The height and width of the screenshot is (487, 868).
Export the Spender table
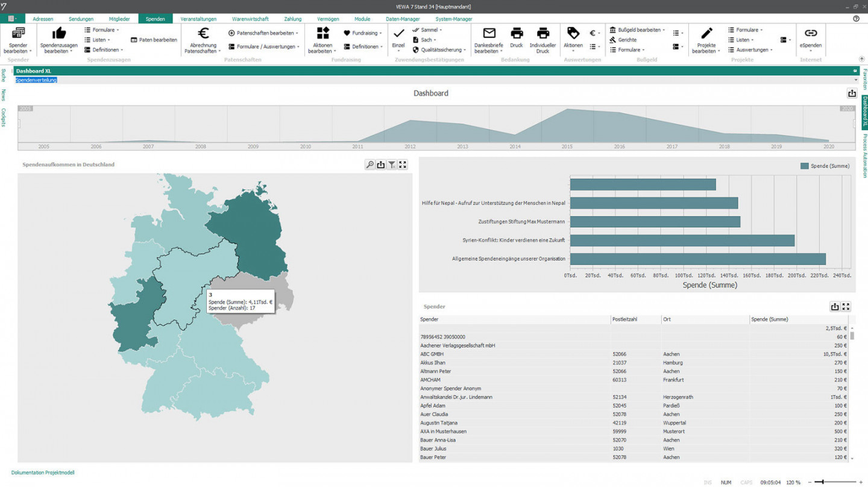835,307
